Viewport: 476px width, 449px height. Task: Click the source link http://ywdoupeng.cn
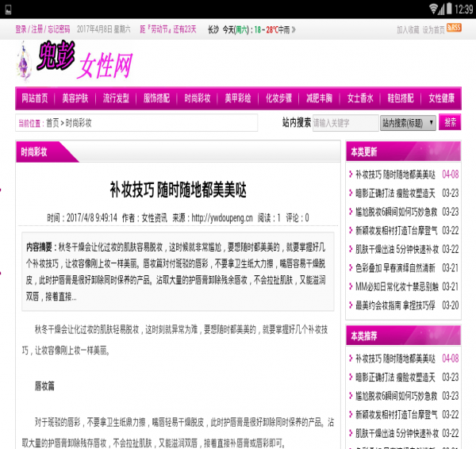point(222,217)
